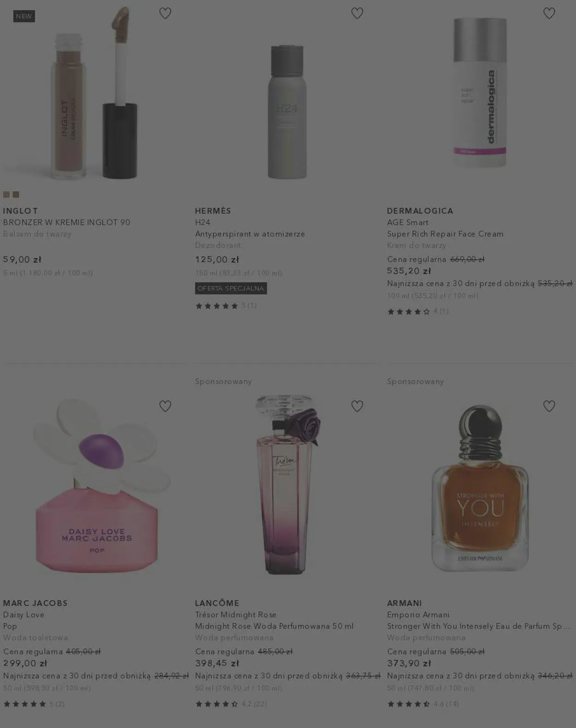Click the Trésor Midnight Rose bottle image

(287, 484)
